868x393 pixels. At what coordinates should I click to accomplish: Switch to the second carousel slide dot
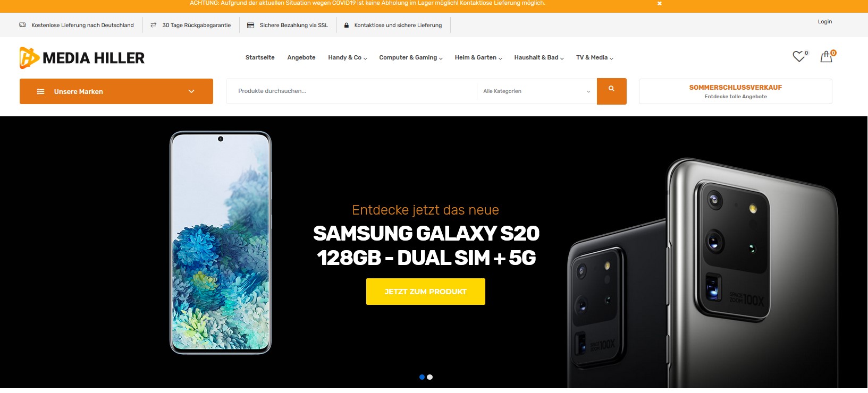(x=430, y=377)
